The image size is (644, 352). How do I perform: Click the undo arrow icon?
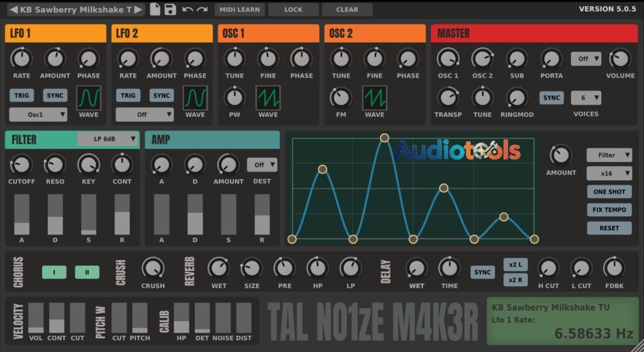187,9
